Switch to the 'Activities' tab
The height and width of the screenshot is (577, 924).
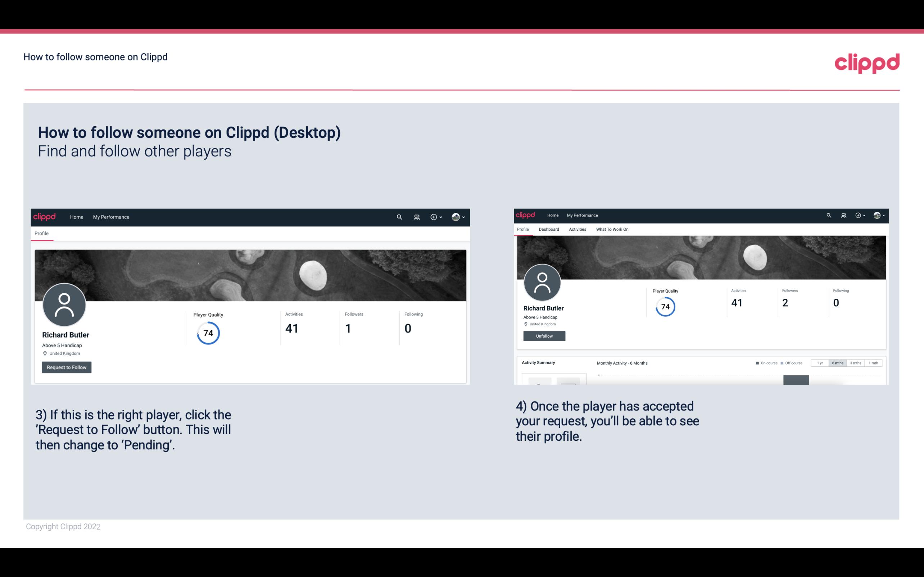point(577,229)
